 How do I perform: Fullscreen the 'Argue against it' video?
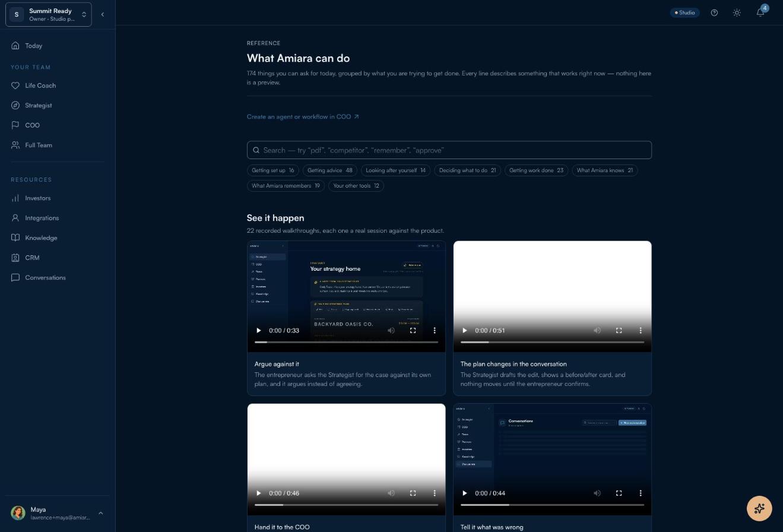tap(413, 330)
